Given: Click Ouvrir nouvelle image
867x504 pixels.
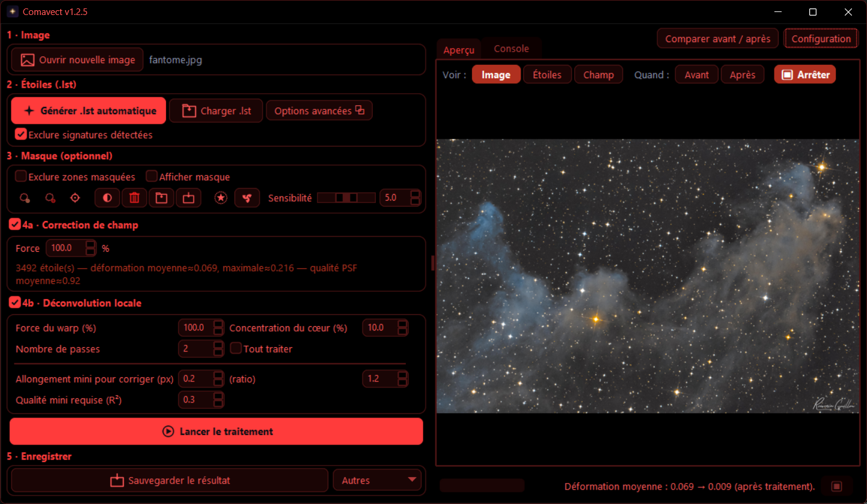Looking at the screenshot, I should click(78, 59).
